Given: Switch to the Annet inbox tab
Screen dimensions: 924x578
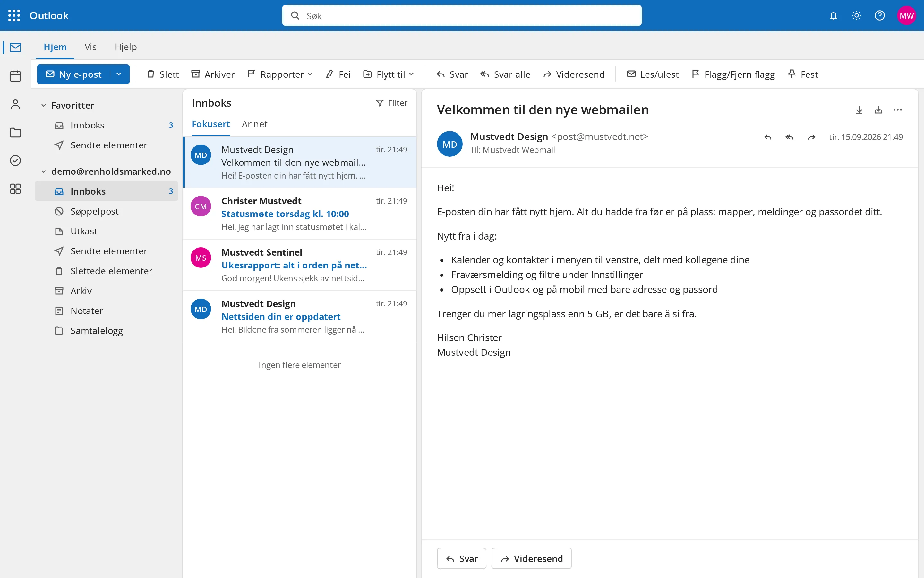Looking at the screenshot, I should [x=254, y=124].
